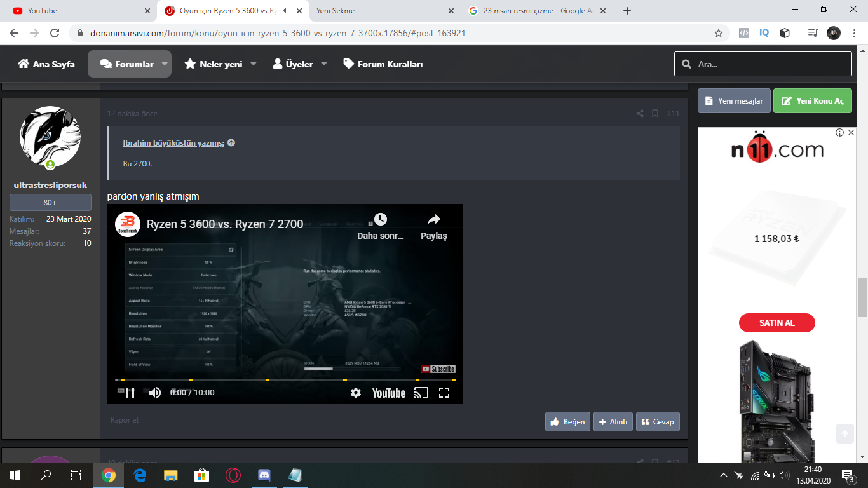The height and width of the screenshot is (488, 868).
Task: Open Üyeler nav item
Action: (292, 64)
